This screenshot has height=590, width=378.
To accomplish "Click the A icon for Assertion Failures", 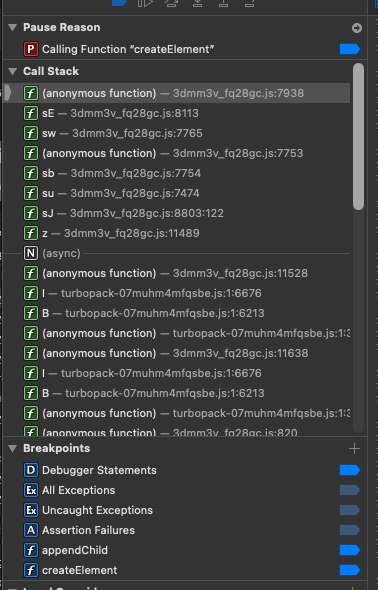I will point(31,530).
